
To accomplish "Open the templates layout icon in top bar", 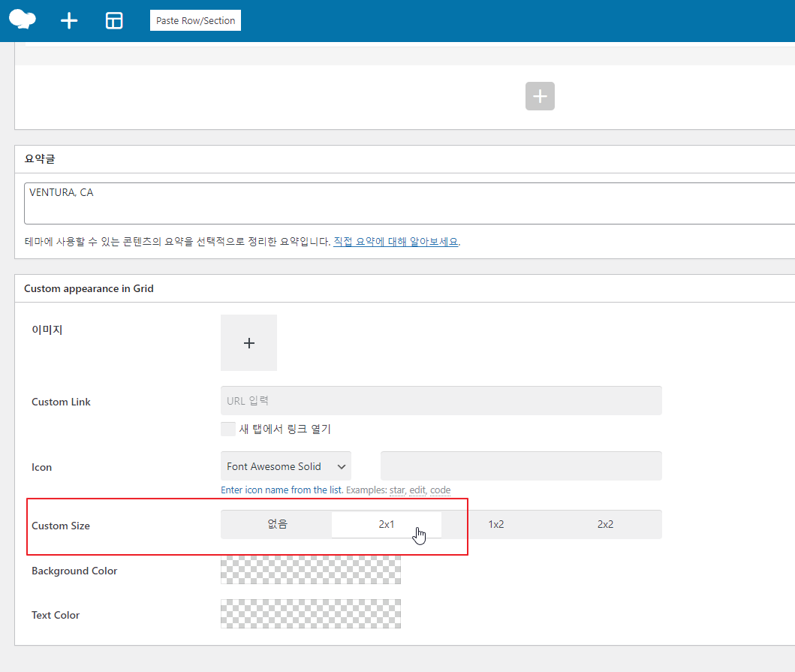I will pos(114,21).
